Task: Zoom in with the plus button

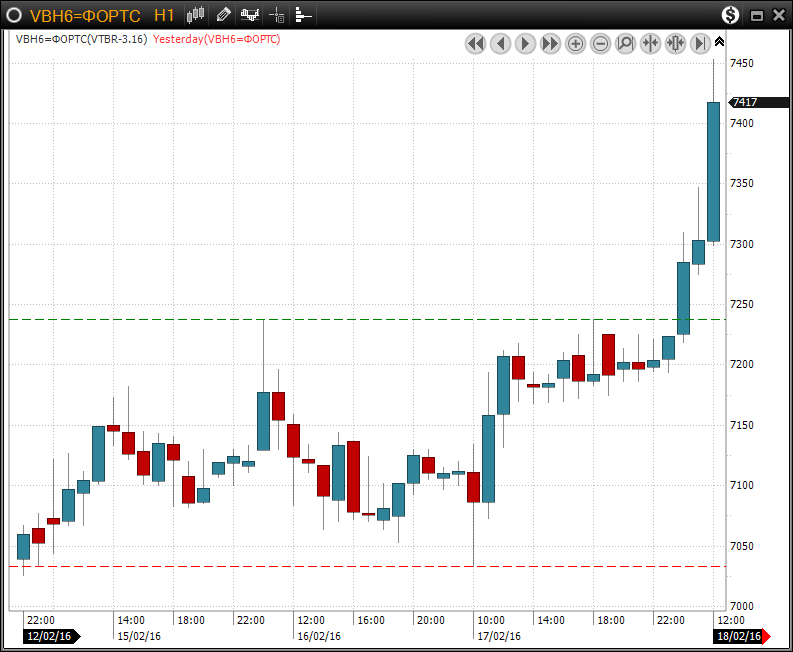Action: (x=575, y=43)
